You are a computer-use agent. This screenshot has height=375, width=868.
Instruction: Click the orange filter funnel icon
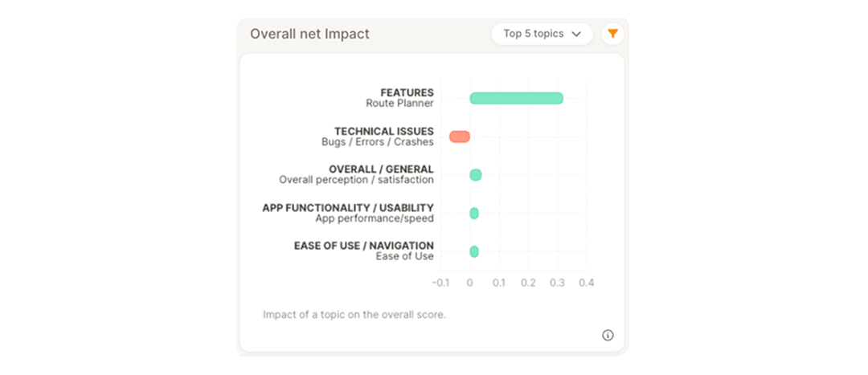point(612,34)
